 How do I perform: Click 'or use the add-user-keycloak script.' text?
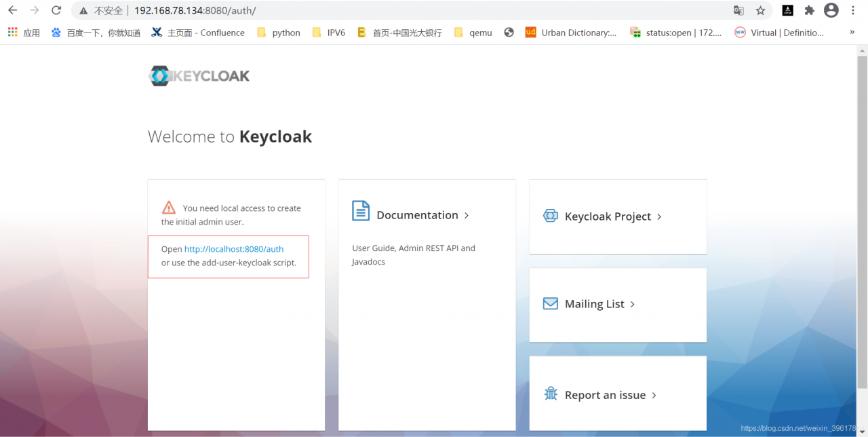point(229,263)
